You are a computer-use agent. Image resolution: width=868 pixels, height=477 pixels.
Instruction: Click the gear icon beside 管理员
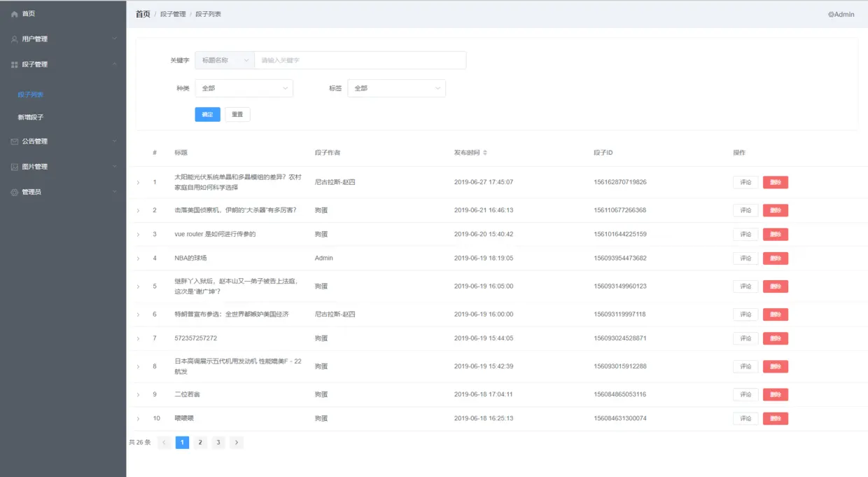[x=15, y=192]
